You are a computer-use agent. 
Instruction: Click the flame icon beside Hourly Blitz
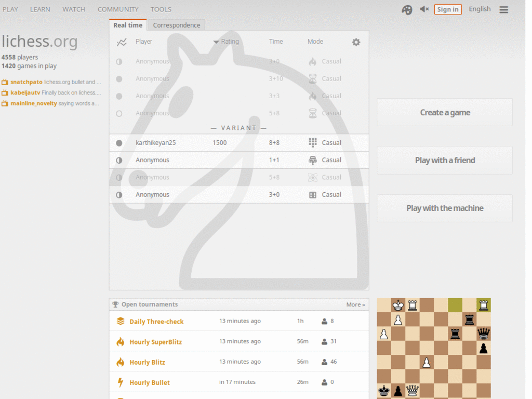[121, 362]
